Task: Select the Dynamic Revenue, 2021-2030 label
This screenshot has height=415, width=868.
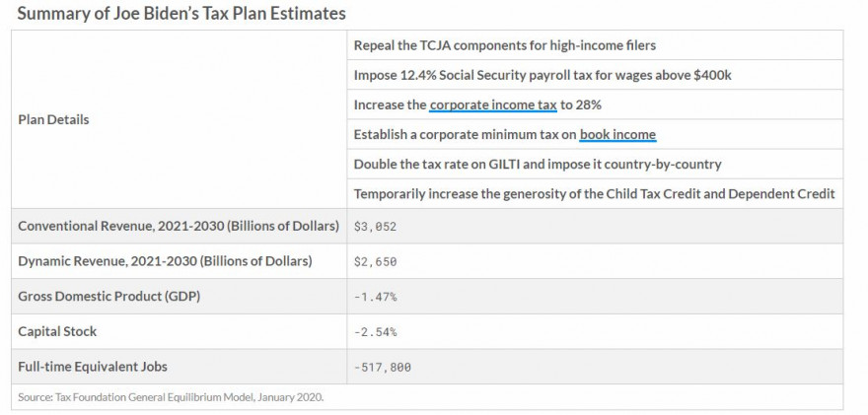Action: click(165, 260)
